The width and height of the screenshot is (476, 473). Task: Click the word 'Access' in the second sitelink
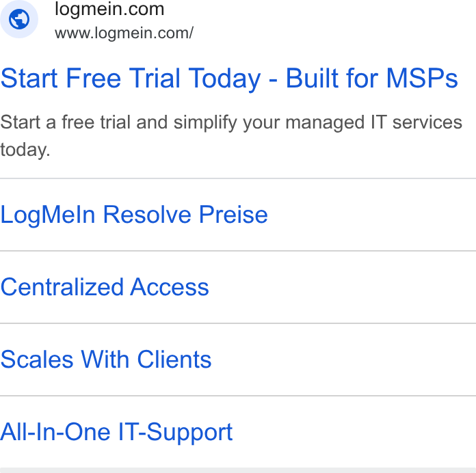(170, 287)
